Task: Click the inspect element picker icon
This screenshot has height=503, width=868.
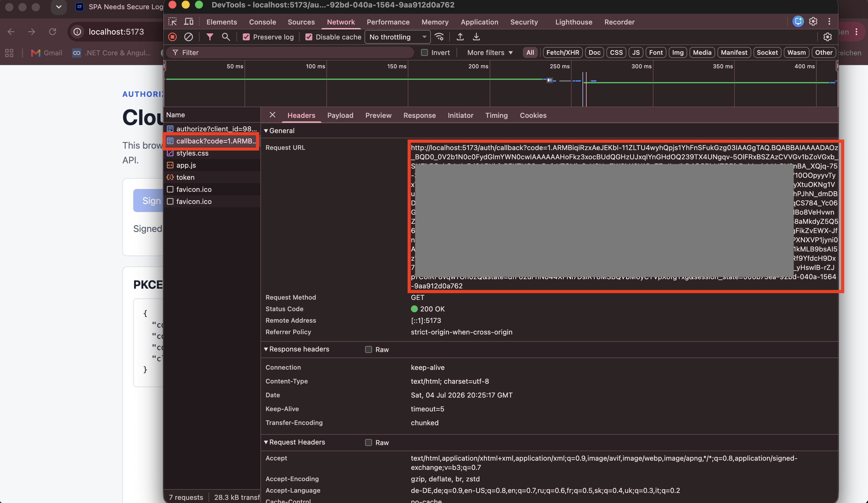Action: [172, 22]
